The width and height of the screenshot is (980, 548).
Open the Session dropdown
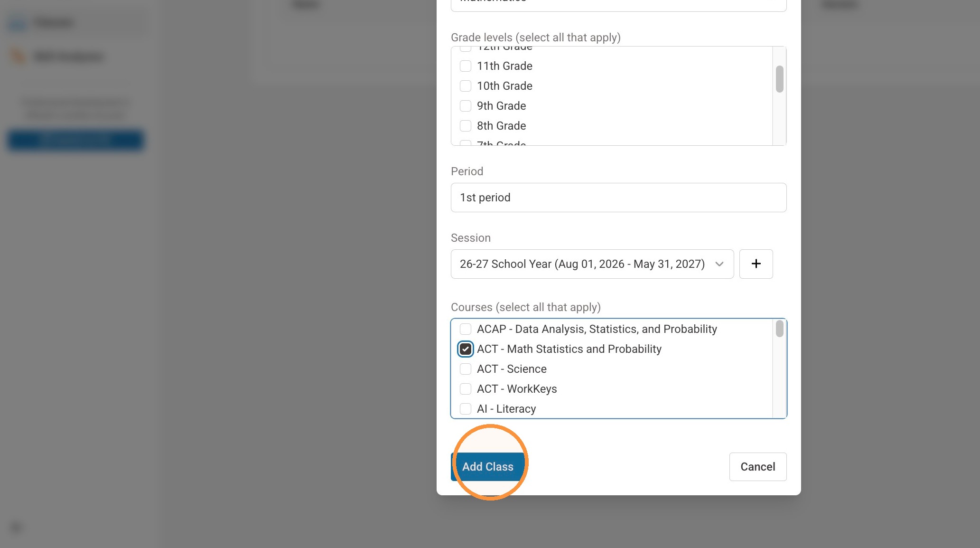click(592, 264)
